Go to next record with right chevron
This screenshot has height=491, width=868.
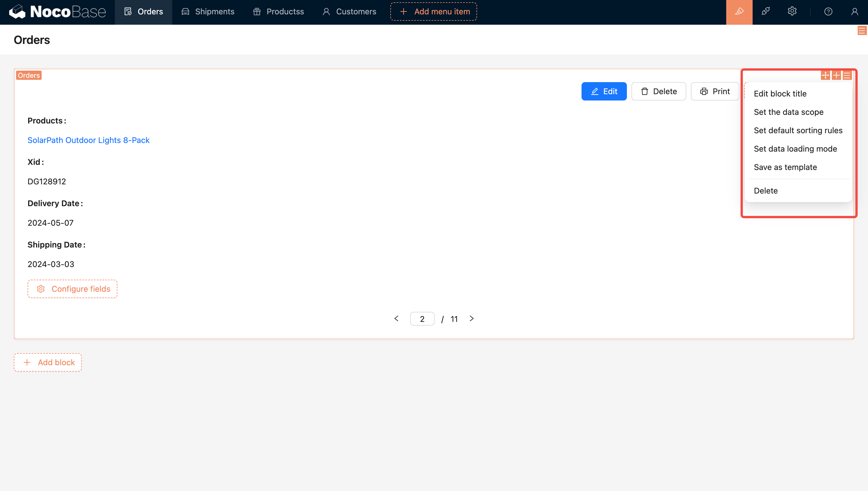(472, 319)
